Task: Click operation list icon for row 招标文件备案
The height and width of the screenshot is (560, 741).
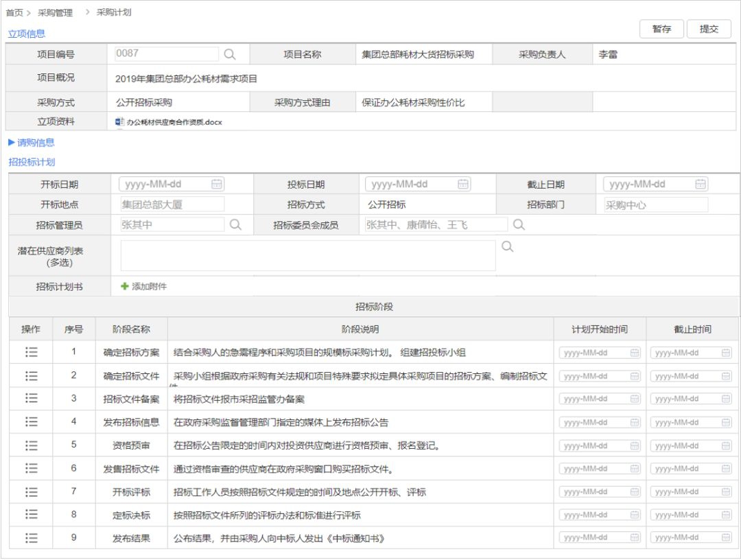Action: click(x=31, y=398)
